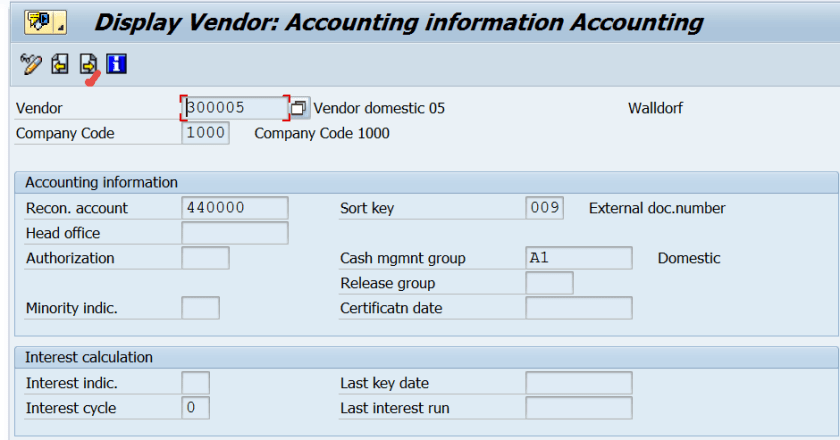The height and width of the screenshot is (440, 840).
Task: Click the Display/Change pencil icon
Action: click(30, 65)
